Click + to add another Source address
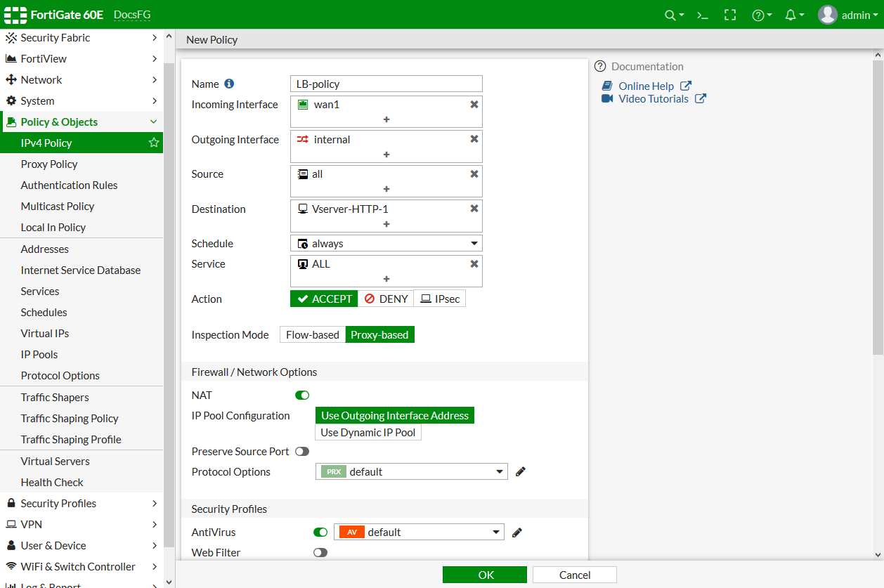Screen dimensions: 884x588 386,188
